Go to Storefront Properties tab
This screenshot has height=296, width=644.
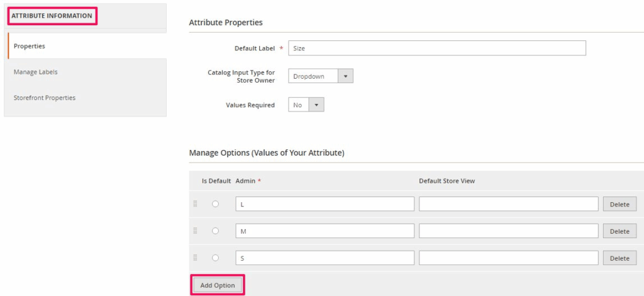(45, 98)
